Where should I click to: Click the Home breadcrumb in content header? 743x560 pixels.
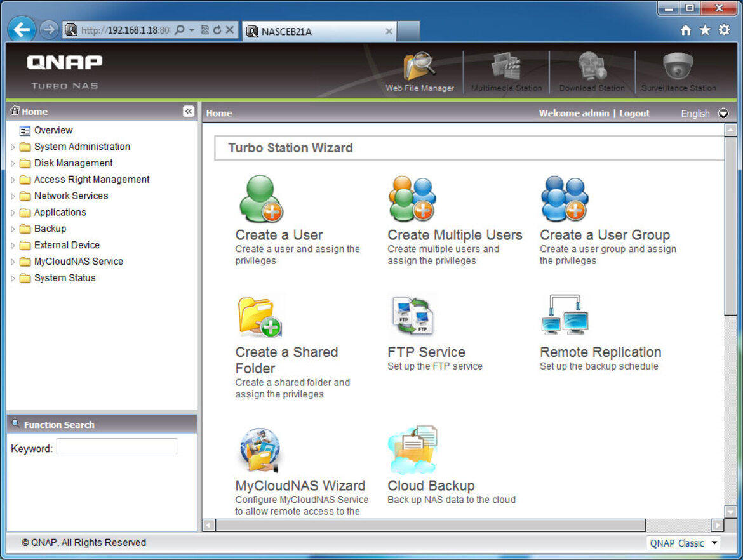219,113
